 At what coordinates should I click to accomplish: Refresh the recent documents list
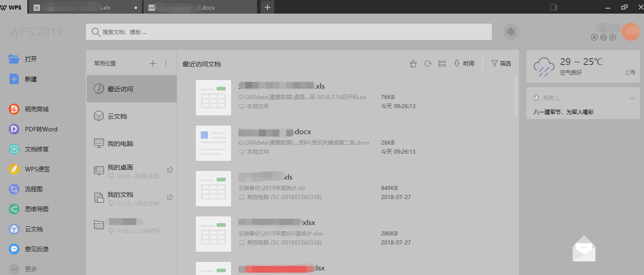click(x=427, y=64)
